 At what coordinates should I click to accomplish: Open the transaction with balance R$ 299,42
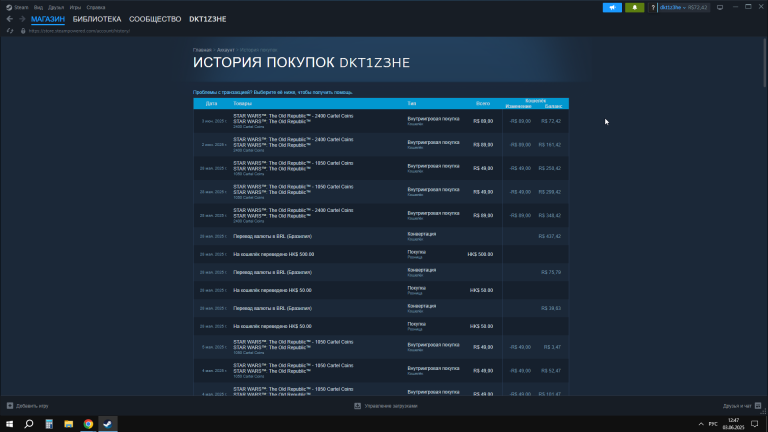381,192
